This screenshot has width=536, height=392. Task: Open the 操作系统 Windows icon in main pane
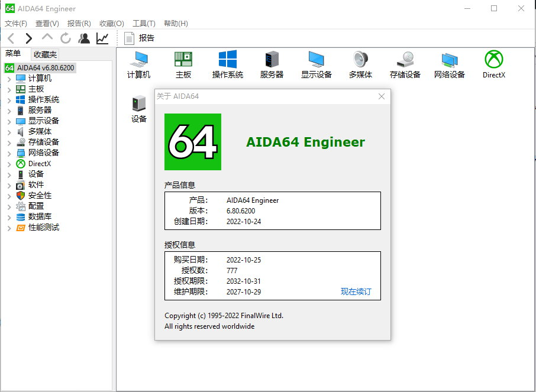[x=228, y=65]
